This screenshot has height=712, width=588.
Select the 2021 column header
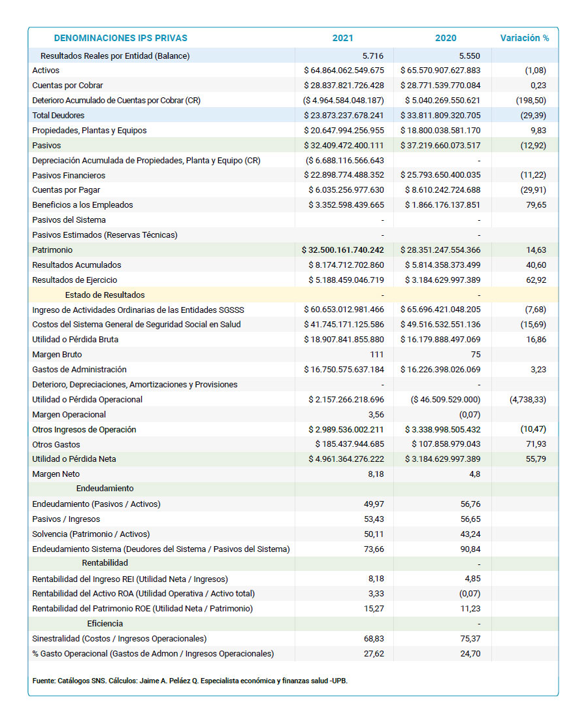point(342,38)
